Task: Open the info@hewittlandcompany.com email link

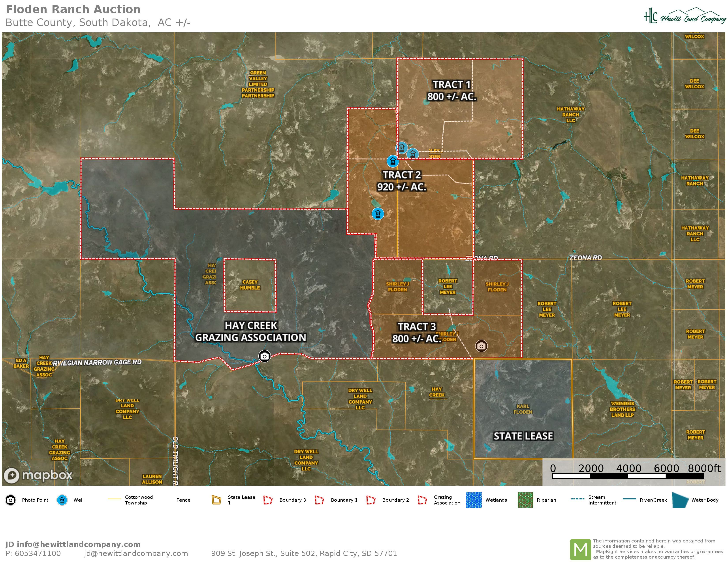Action: click(79, 544)
